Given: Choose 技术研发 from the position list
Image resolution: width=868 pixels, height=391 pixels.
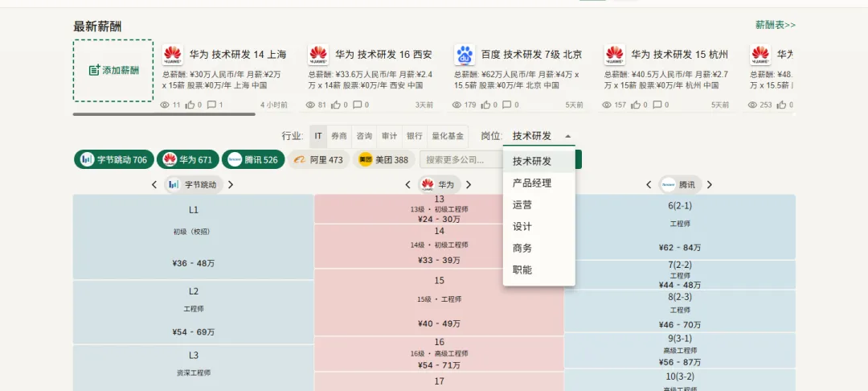Looking at the screenshot, I should tap(539, 161).
